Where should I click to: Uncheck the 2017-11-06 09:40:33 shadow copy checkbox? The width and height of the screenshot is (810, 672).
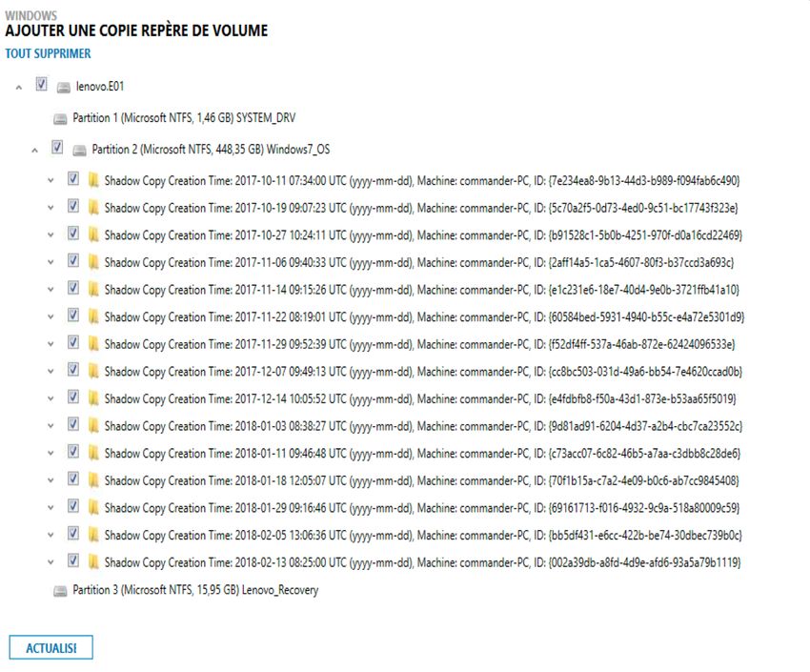73,260
